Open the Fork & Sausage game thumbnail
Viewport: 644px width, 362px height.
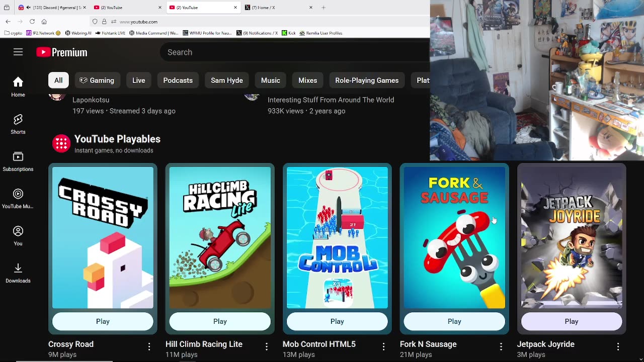coord(454,237)
